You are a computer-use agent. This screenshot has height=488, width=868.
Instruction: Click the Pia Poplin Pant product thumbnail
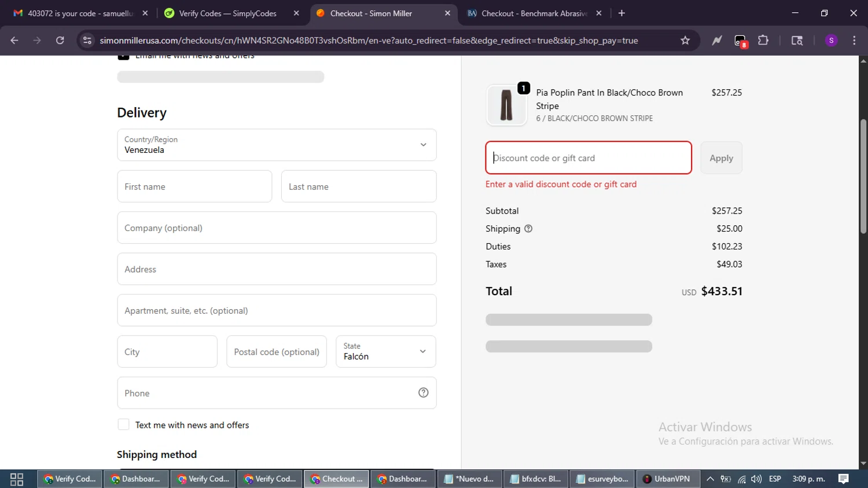click(506, 105)
